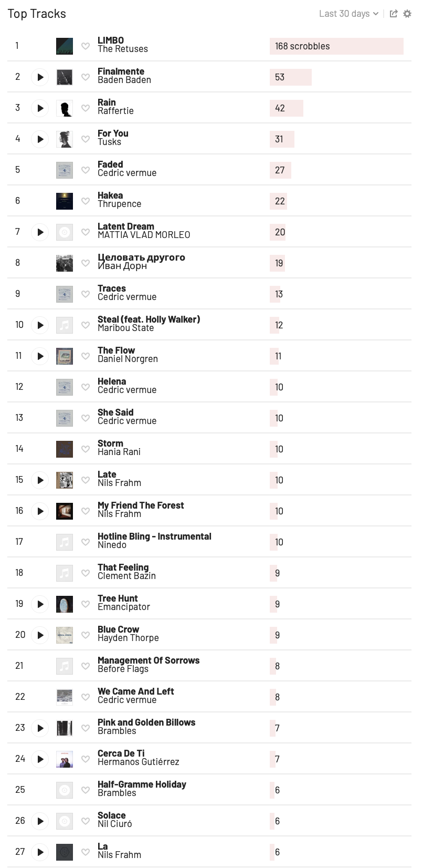Open the track Hotline Bling - Instrumental
The image size is (423, 868).
(154, 536)
